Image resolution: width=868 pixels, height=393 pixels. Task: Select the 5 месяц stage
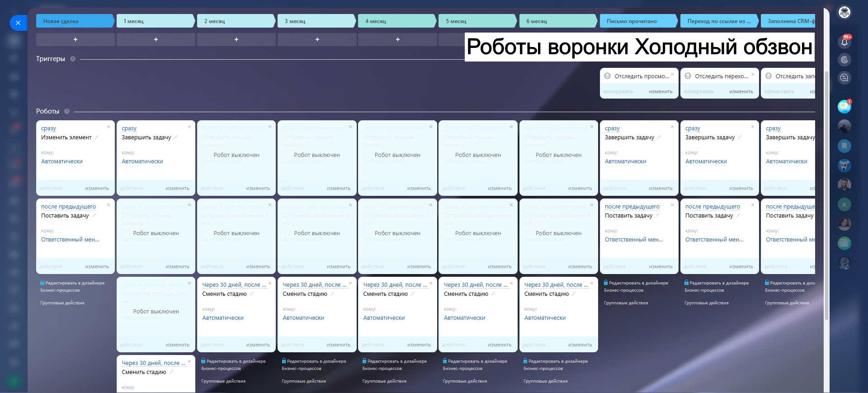tap(478, 21)
